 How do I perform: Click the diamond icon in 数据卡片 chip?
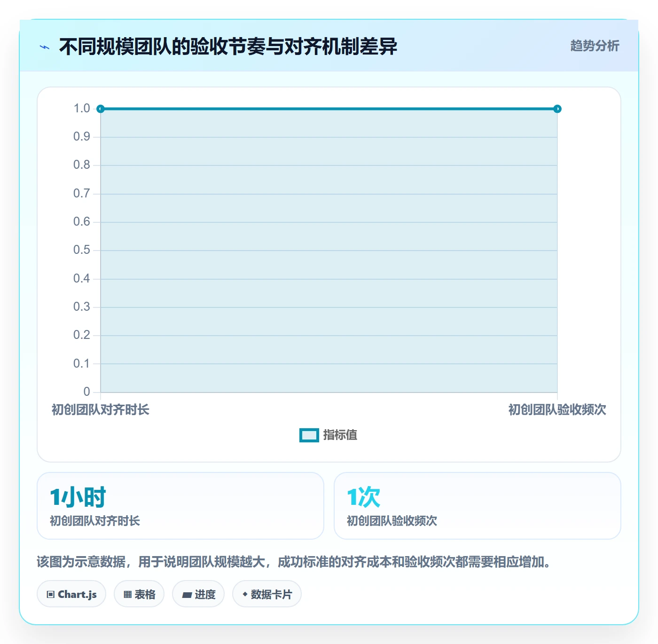pos(245,594)
